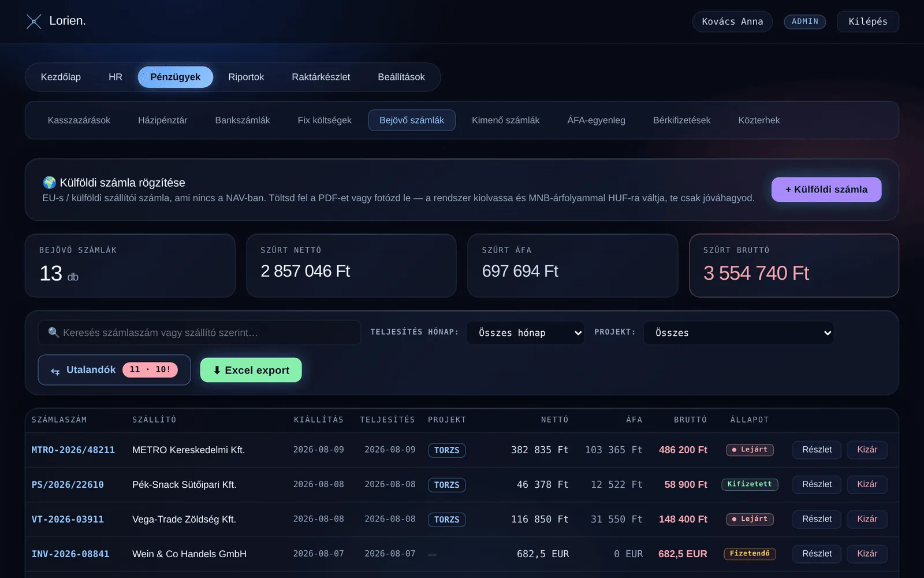This screenshot has height=578, width=924.
Task: Open the Bankszámlák sub-tab
Action: 243,120
